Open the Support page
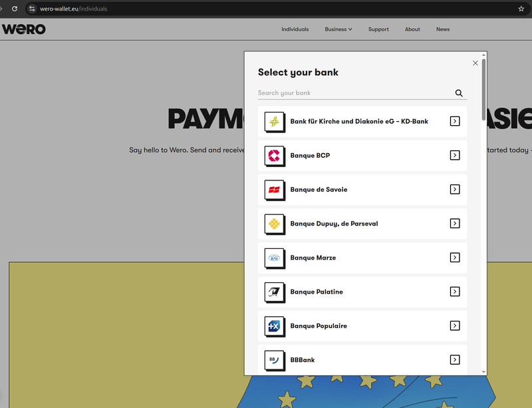Viewport: 532px width, 408px height. click(378, 29)
